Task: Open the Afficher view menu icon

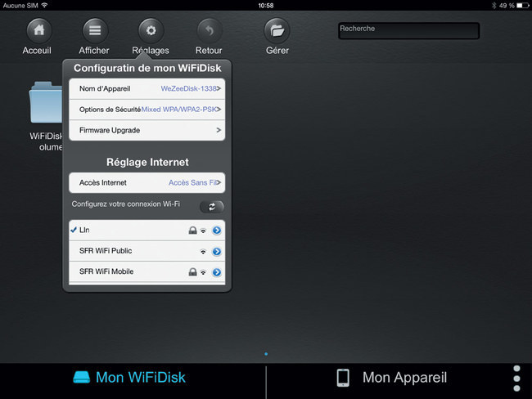Action: click(95, 30)
